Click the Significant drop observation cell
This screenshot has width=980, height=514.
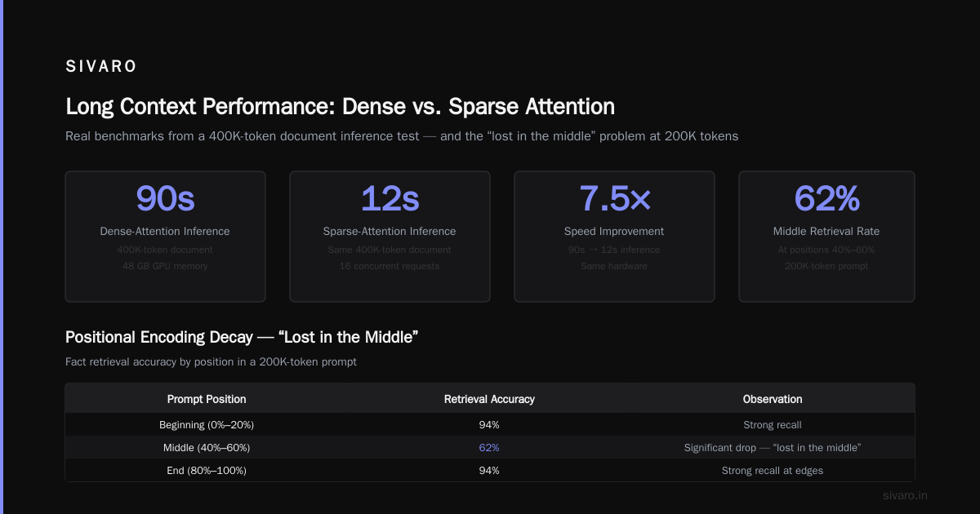coord(773,448)
